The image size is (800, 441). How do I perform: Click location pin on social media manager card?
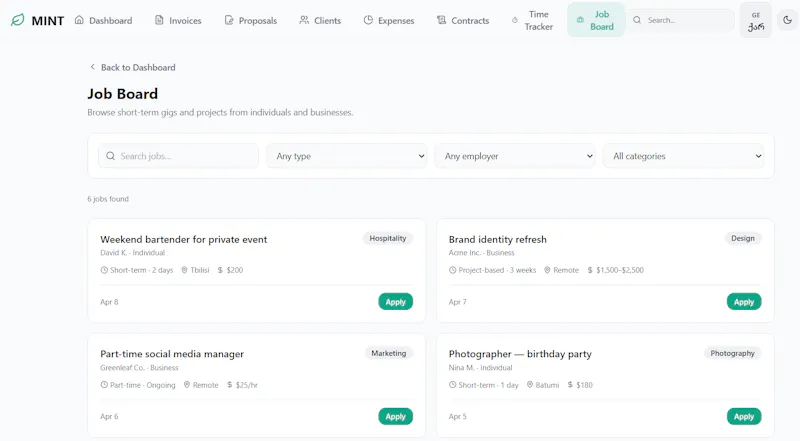point(187,385)
